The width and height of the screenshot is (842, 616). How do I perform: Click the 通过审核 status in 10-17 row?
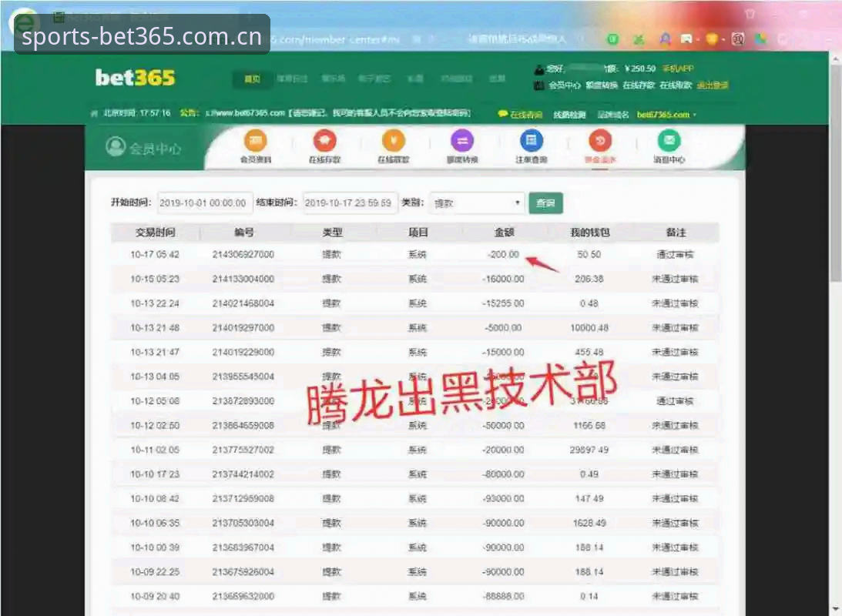click(675, 254)
